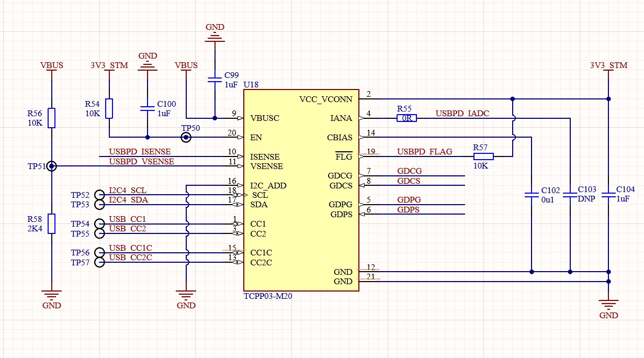Select the C103 capacitor symbol
Viewport: 644px width, 358px height.
click(x=570, y=195)
